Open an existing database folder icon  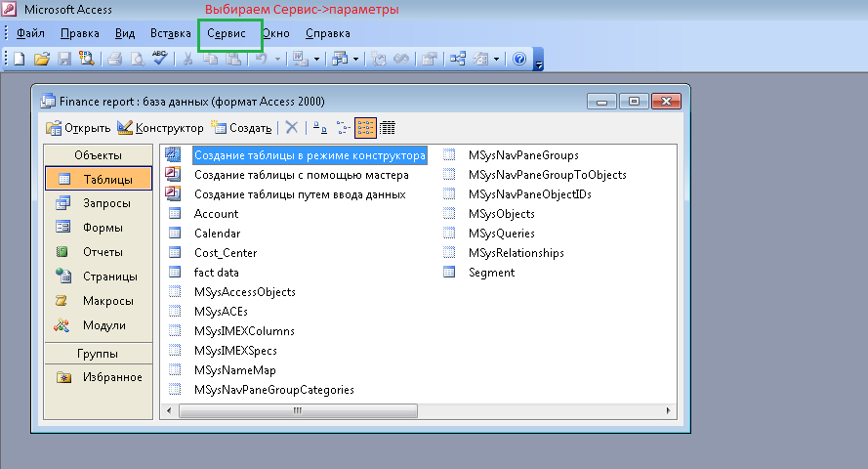pos(42,59)
